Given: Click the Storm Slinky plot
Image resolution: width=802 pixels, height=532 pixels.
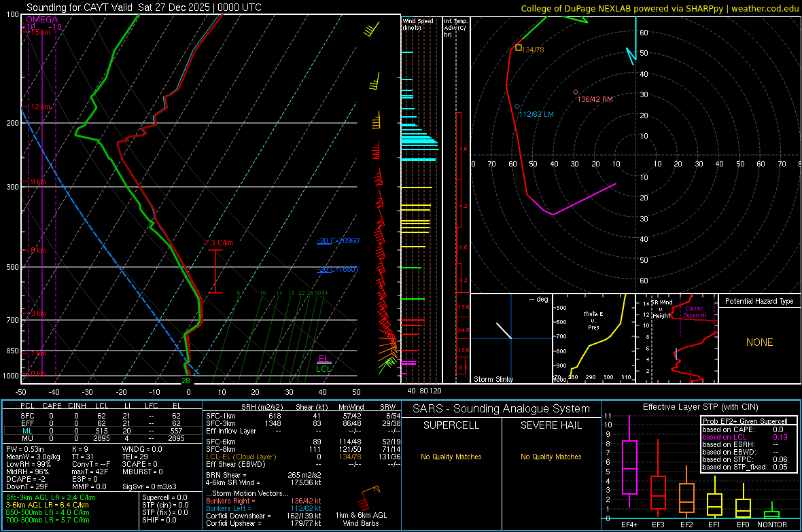Looking at the screenshot, I should [x=510, y=338].
